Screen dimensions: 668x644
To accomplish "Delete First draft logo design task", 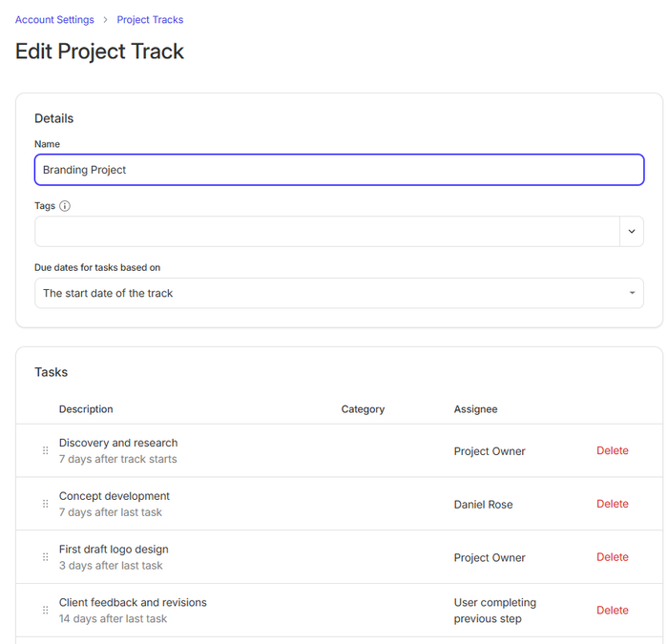I will pos(612,557).
